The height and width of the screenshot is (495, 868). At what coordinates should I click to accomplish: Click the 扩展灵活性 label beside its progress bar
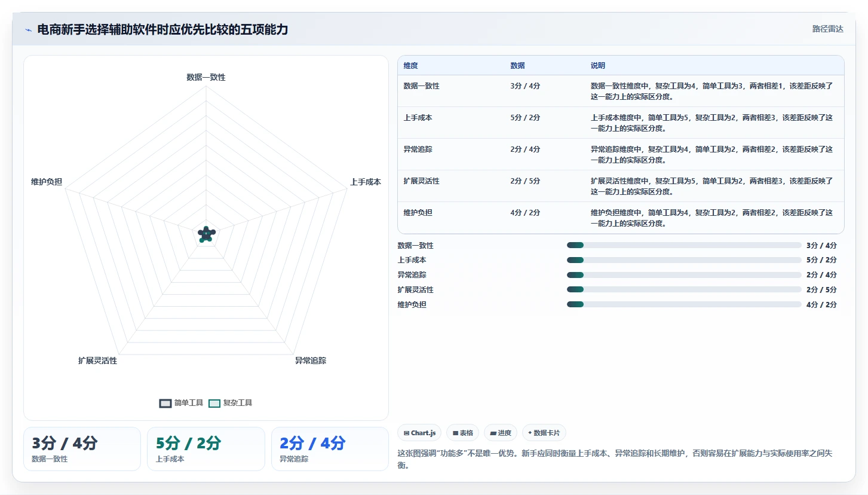click(x=415, y=289)
